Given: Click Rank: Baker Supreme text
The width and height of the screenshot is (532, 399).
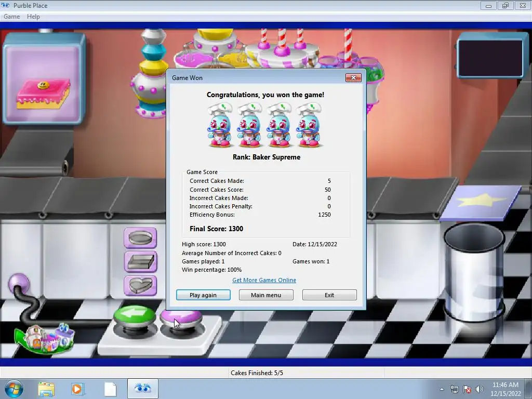Looking at the screenshot, I should 267,157.
